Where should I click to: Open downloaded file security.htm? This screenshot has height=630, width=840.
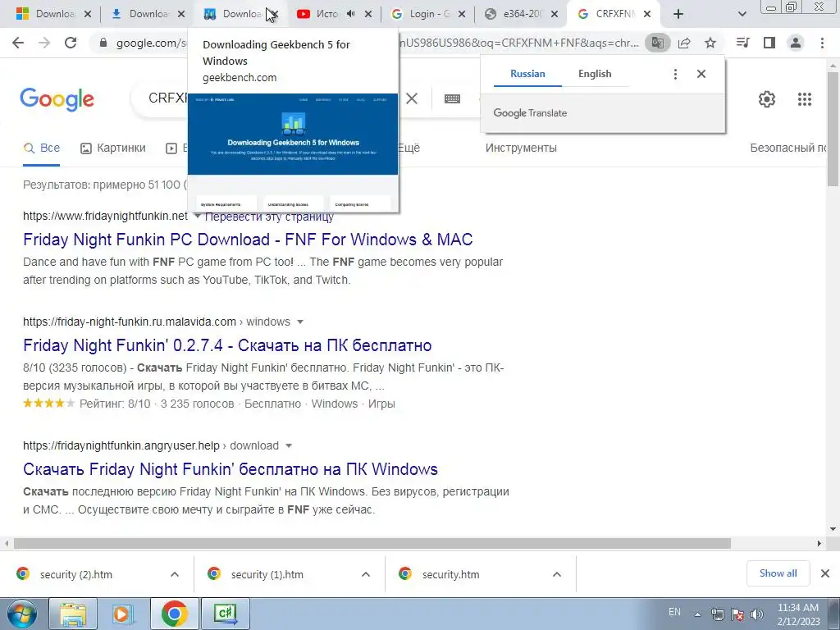tap(450, 574)
